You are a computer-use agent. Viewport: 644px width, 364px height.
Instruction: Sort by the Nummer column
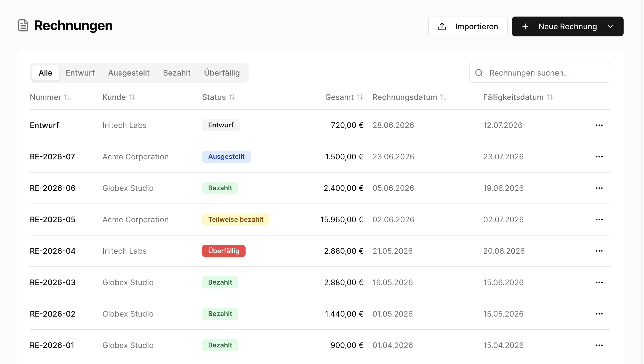(x=50, y=97)
